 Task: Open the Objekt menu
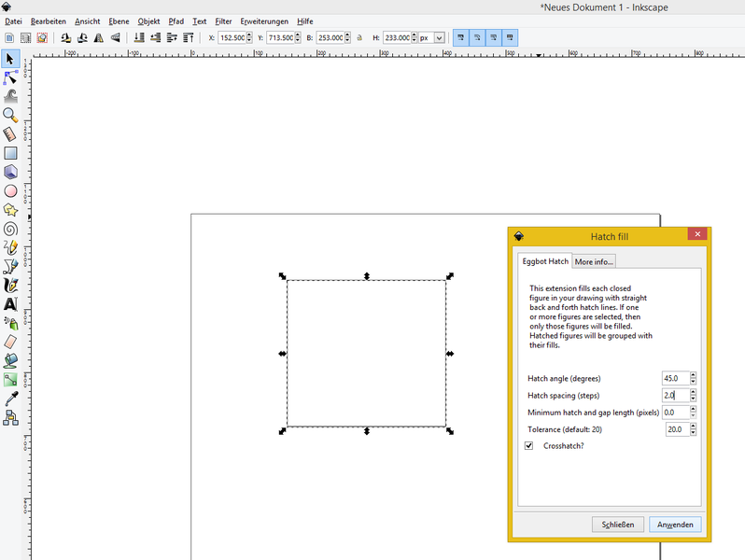click(148, 21)
